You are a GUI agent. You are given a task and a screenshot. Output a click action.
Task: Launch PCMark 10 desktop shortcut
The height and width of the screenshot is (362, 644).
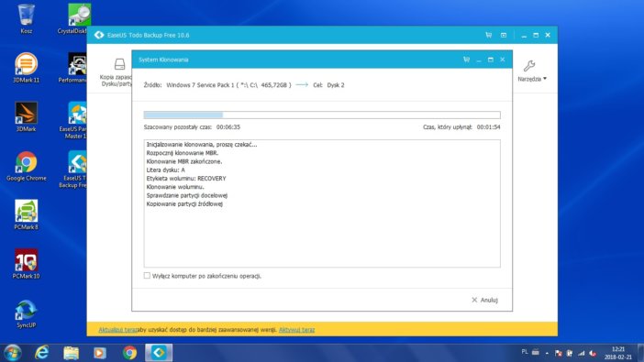coord(26,264)
